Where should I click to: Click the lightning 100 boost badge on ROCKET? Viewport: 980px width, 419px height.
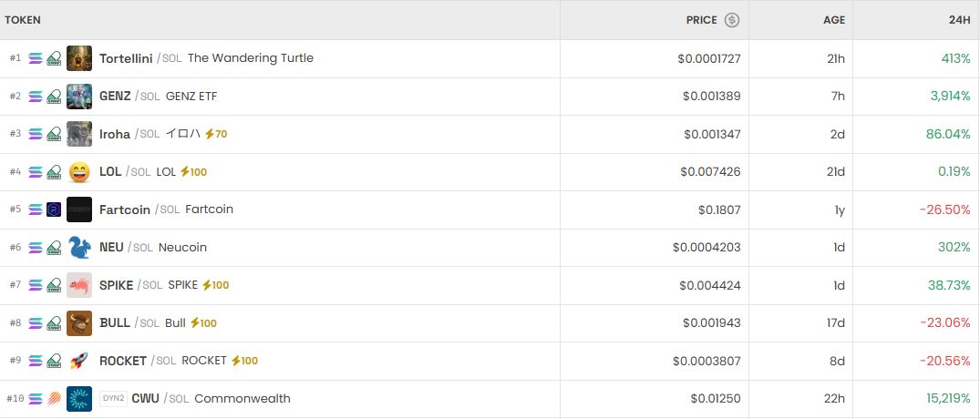244,361
